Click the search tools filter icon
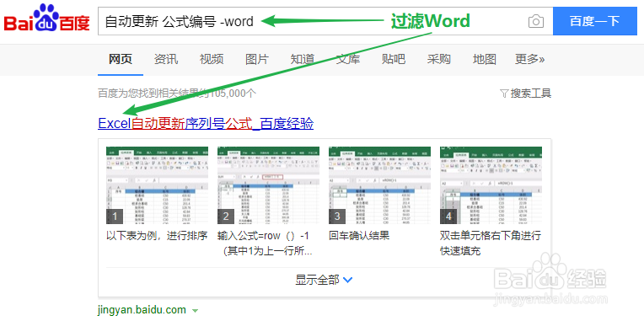Screen dimensions: 644x321 tap(504, 94)
